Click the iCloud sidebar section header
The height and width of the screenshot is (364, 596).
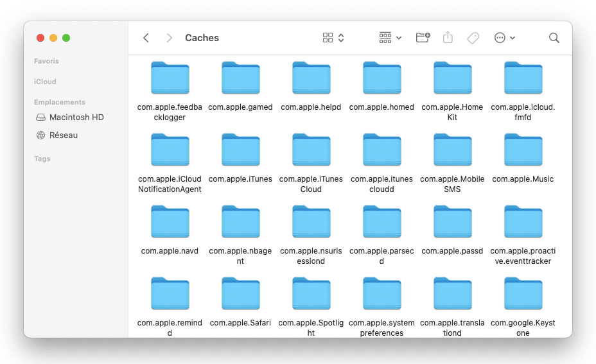[x=45, y=82]
